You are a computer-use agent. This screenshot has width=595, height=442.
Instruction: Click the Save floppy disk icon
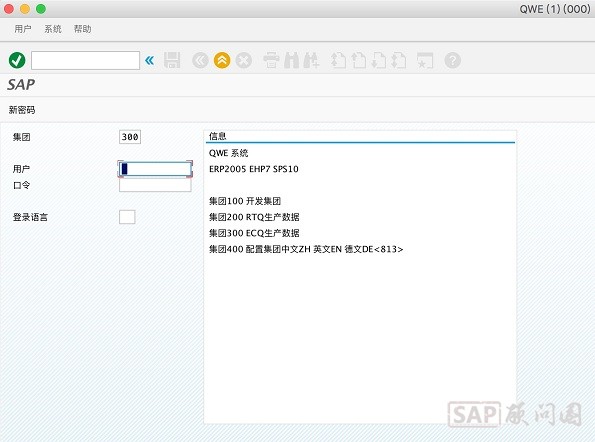tap(172, 60)
